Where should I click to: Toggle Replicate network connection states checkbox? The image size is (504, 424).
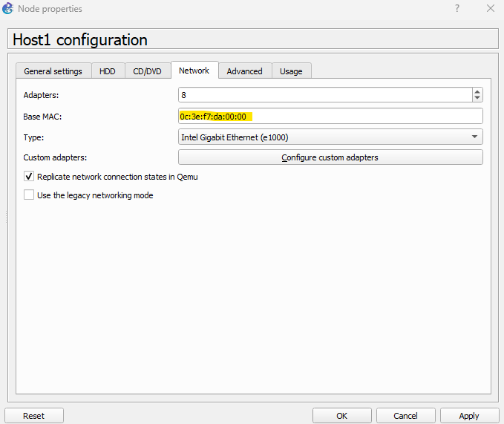tap(29, 177)
